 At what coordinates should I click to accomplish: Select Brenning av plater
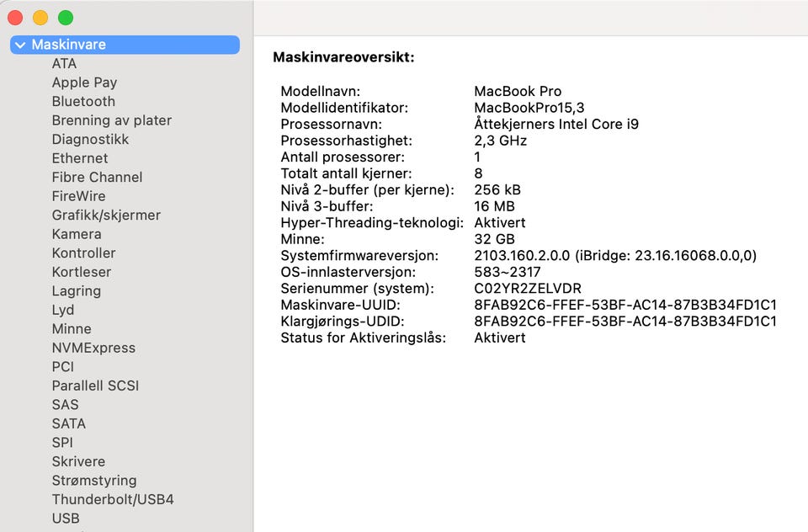112,120
